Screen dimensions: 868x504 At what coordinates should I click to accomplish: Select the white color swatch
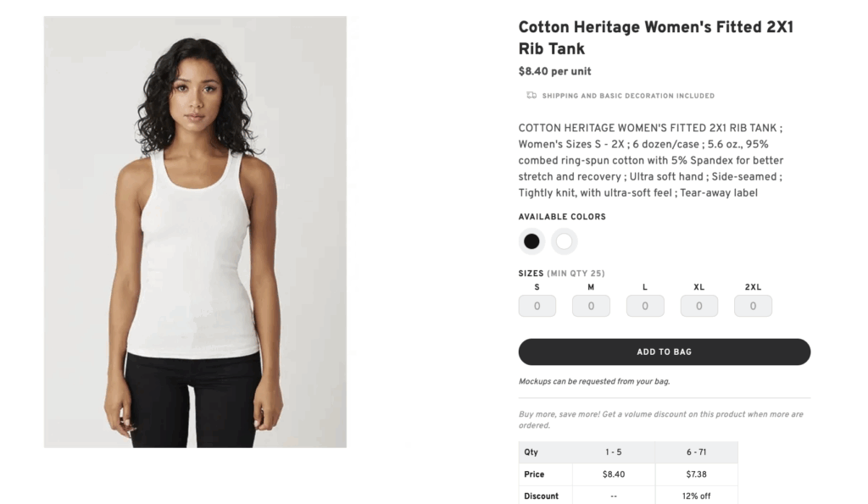[565, 241]
